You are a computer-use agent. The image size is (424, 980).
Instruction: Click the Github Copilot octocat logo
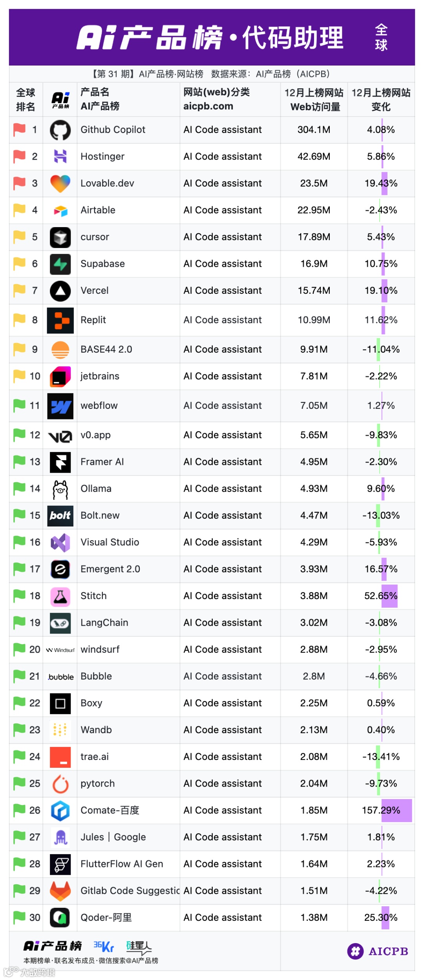pos(60,130)
